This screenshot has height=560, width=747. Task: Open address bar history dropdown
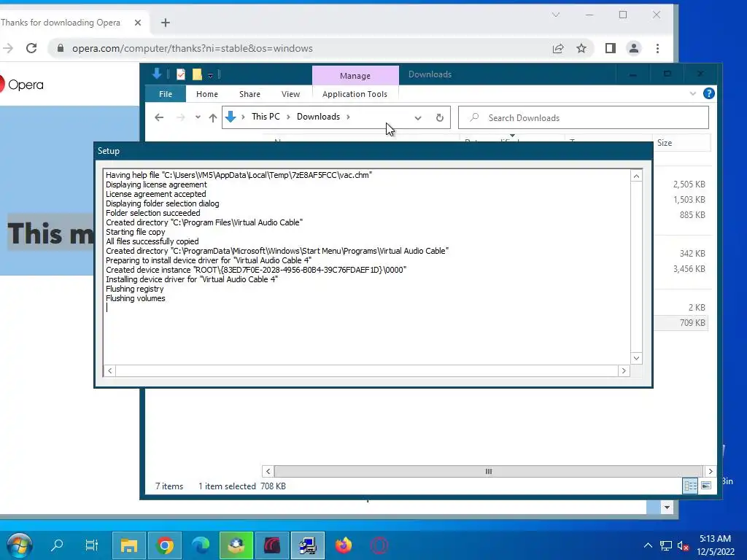tap(418, 117)
